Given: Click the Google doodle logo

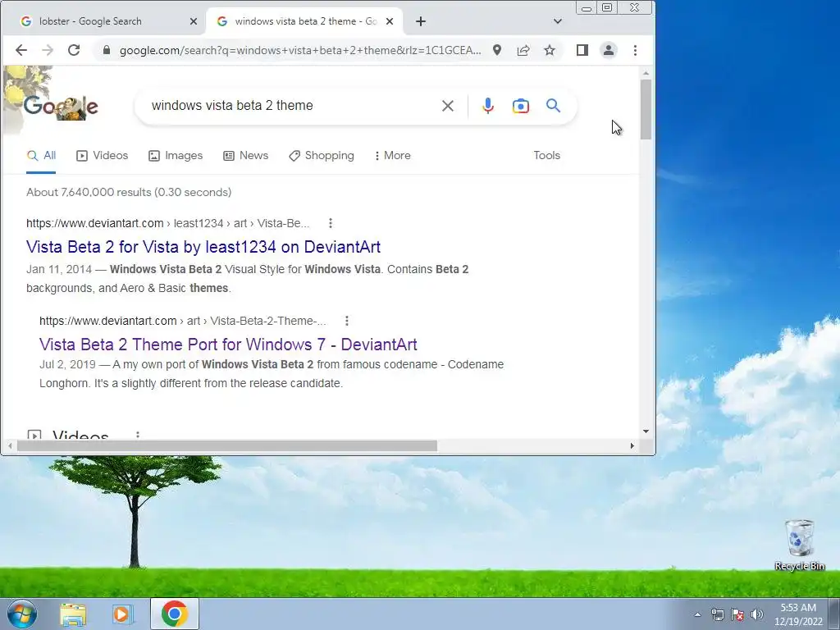Looking at the screenshot, I should point(61,106).
